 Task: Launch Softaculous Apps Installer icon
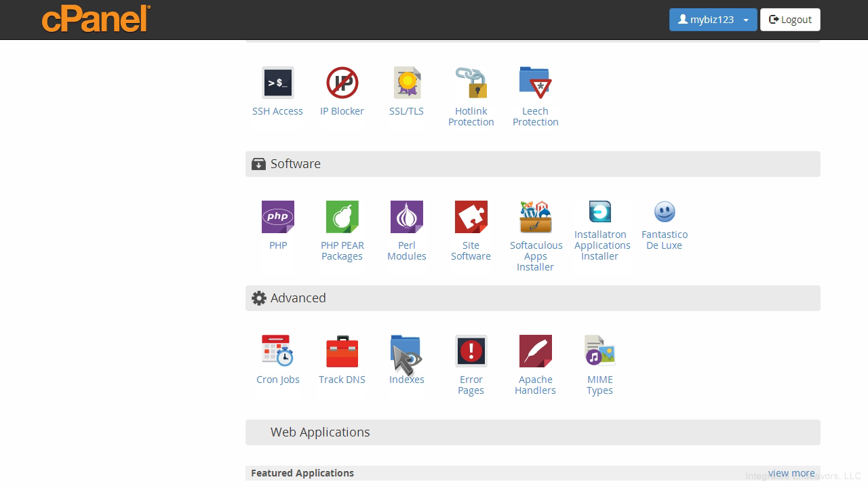536,218
